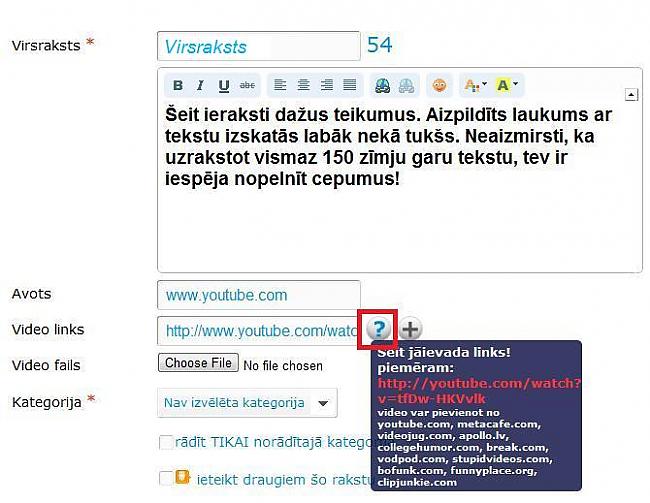Click the 'Video fails' label
The height and width of the screenshot is (503, 650).
click(x=46, y=365)
